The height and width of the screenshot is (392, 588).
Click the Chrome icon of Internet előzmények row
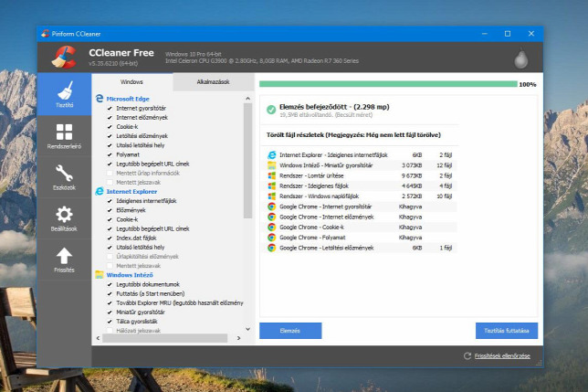coord(271,217)
